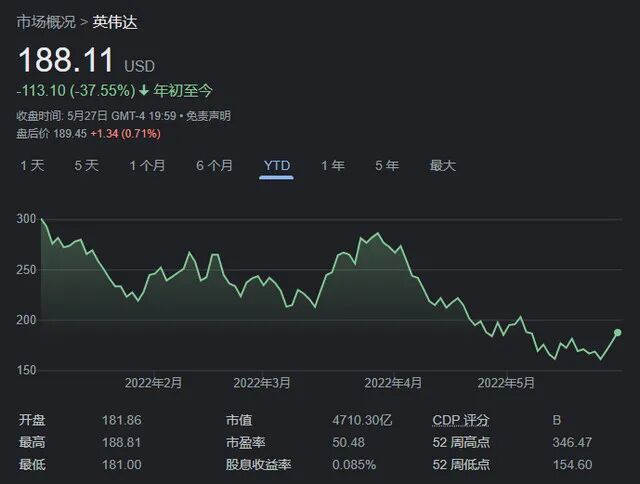This screenshot has height=484, width=640.
Task: Click the 股息收益率 label
Action: point(258,465)
